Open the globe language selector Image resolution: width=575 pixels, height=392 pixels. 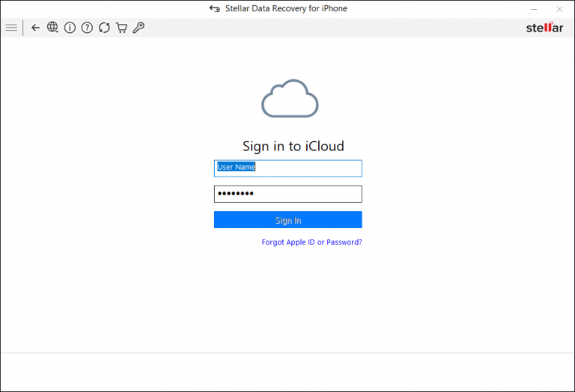pos(52,28)
